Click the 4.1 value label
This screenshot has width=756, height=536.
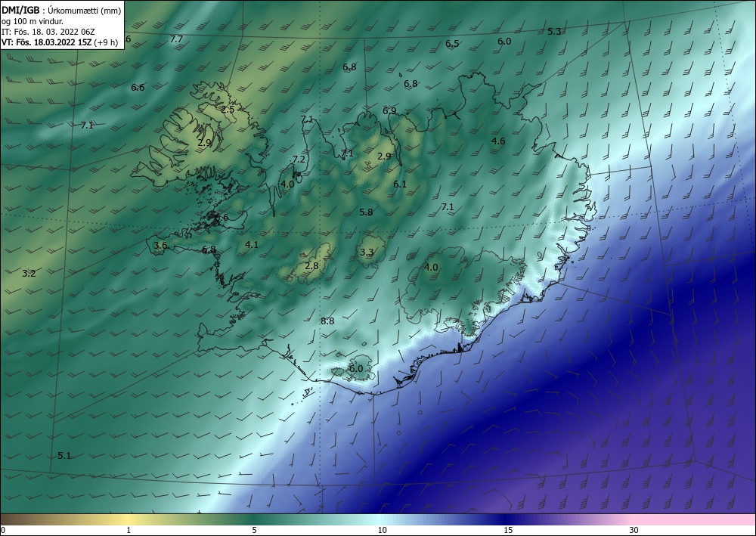(x=252, y=244)
